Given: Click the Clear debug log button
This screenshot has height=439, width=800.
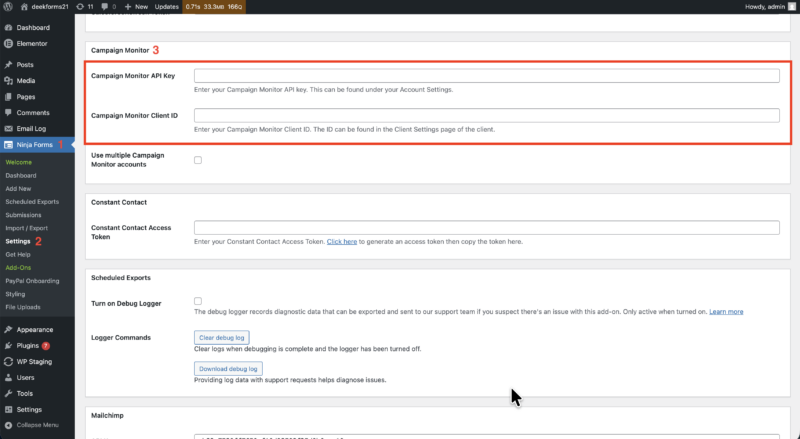Looking at the screenshot, I should coord(221,337).
